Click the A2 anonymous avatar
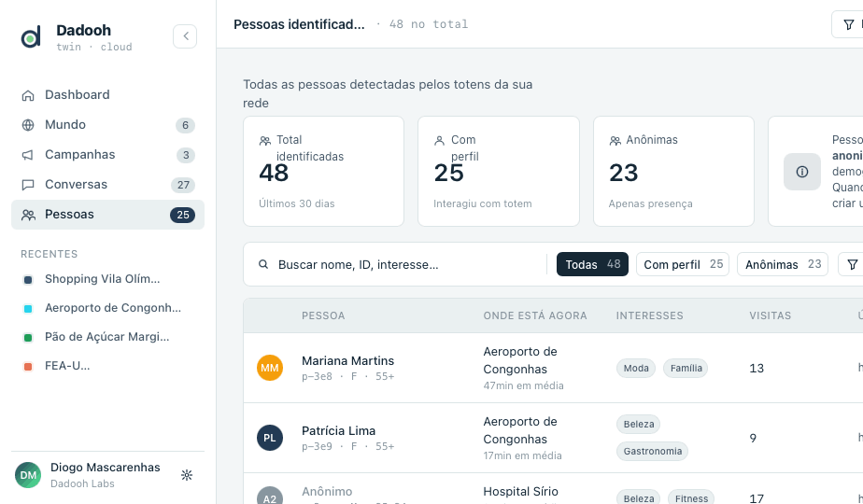 point(270,496)
